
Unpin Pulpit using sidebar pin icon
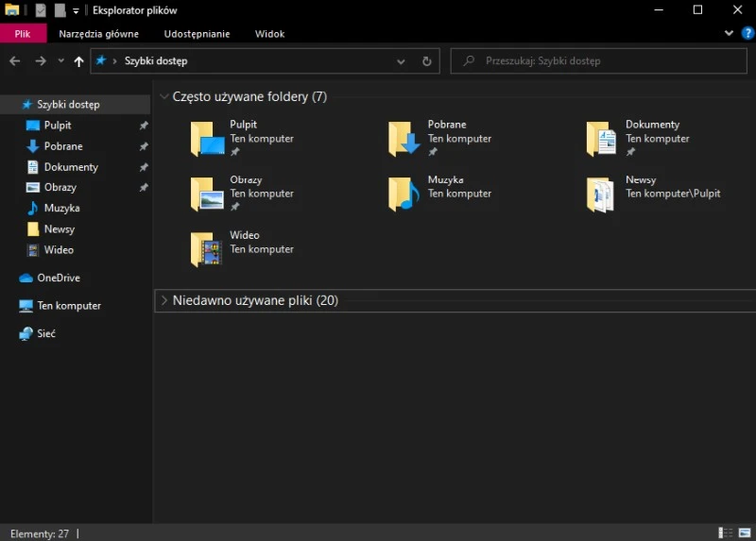[x=144, y=126]
